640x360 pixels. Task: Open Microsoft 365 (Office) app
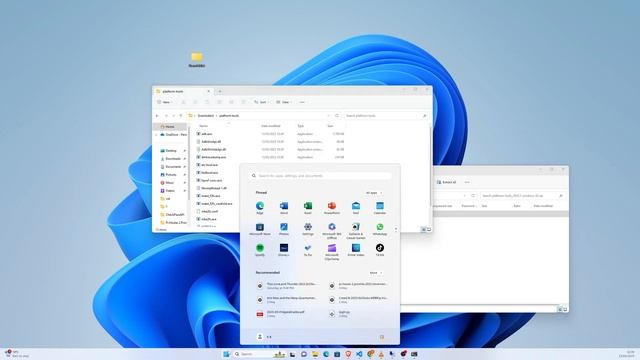[332, 231]
